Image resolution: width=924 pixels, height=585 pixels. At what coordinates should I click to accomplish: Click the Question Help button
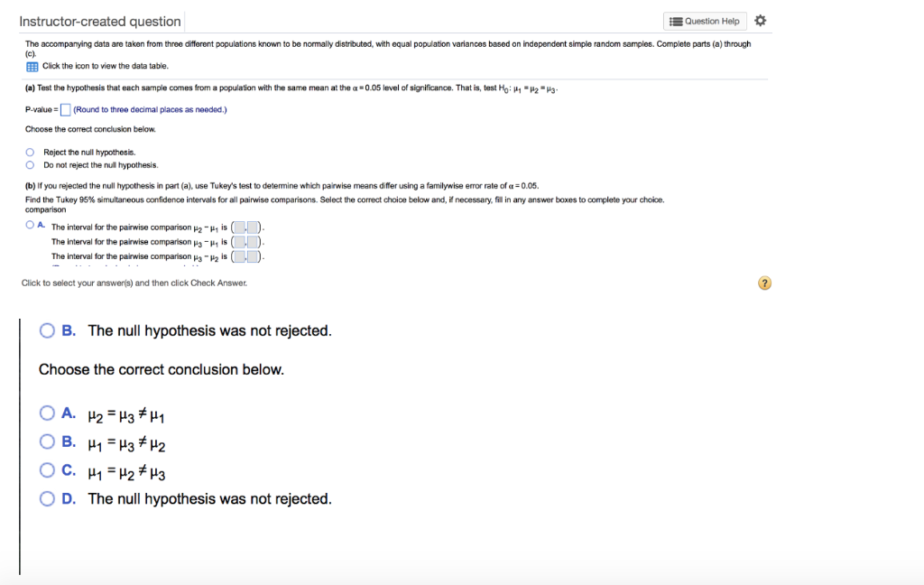pyautogui.click(x=705, y=21)
